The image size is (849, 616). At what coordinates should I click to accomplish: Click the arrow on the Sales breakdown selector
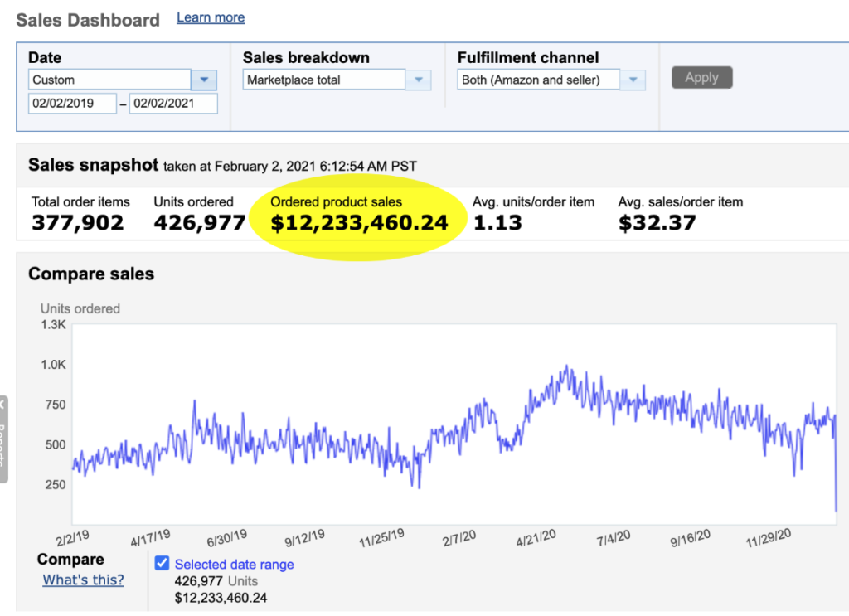point(418,80)
